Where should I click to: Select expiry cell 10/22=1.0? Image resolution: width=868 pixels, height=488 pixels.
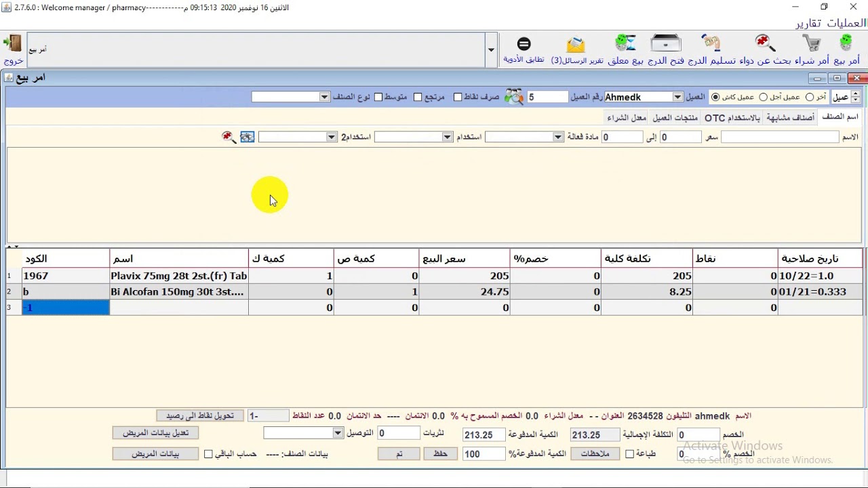pos(820,276)
